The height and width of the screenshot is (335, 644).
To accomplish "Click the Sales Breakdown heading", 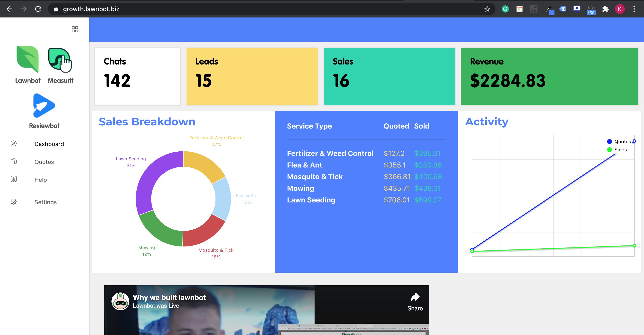I will pos(147,122).
